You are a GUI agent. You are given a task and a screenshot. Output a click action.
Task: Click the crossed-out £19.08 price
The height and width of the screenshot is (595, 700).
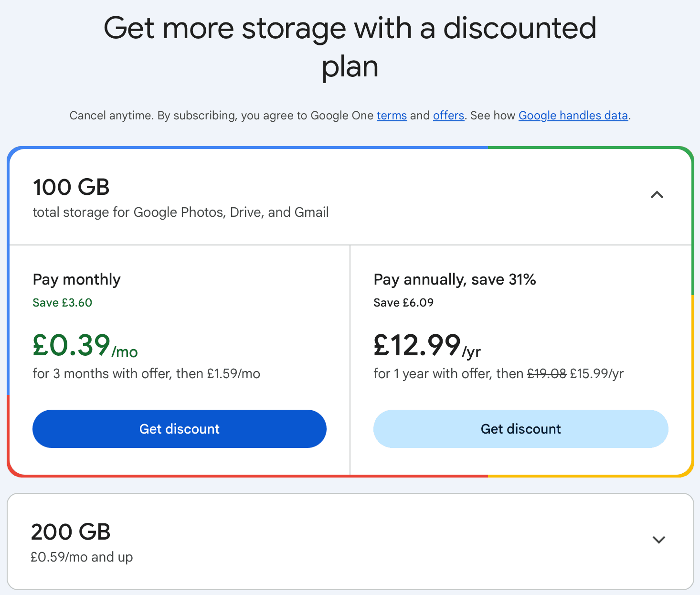click(x=546, y=373)
